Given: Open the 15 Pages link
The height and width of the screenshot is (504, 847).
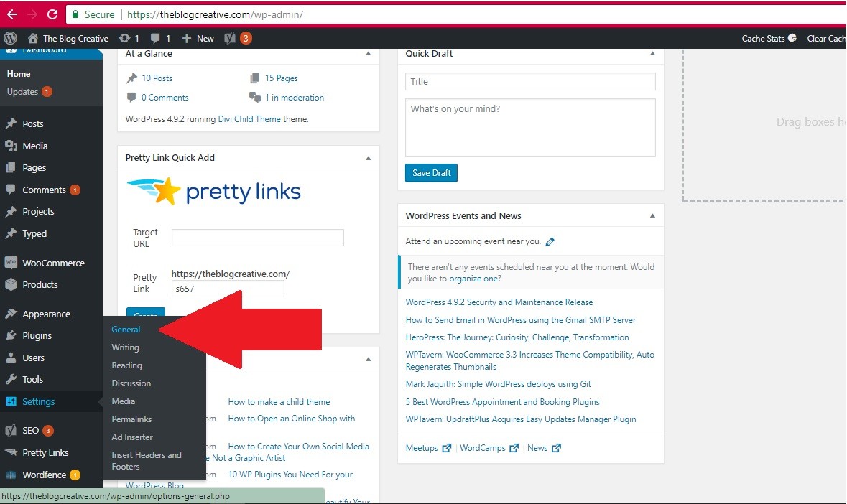Looking at the screenshot, I should (282, 78).
